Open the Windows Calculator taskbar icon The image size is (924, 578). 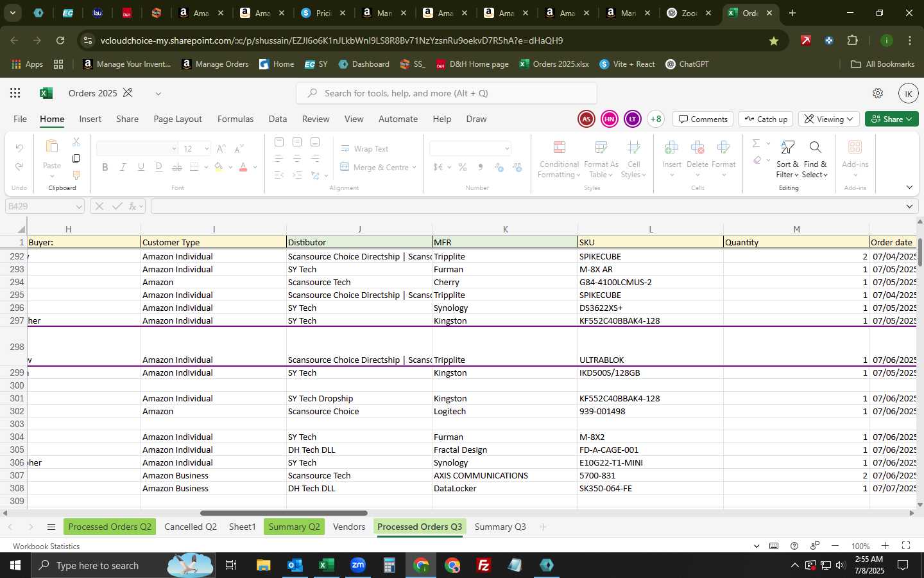[389, 565]
